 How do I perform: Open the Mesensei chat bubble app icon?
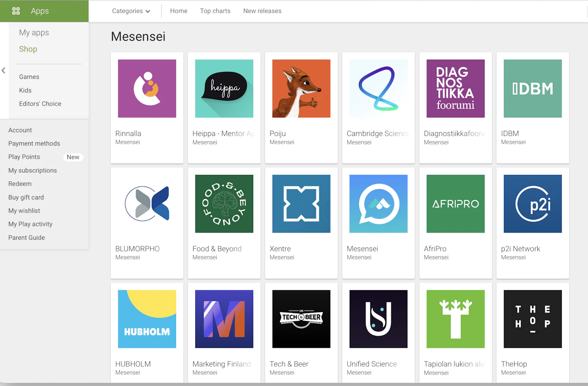click(x=379, y=204)
